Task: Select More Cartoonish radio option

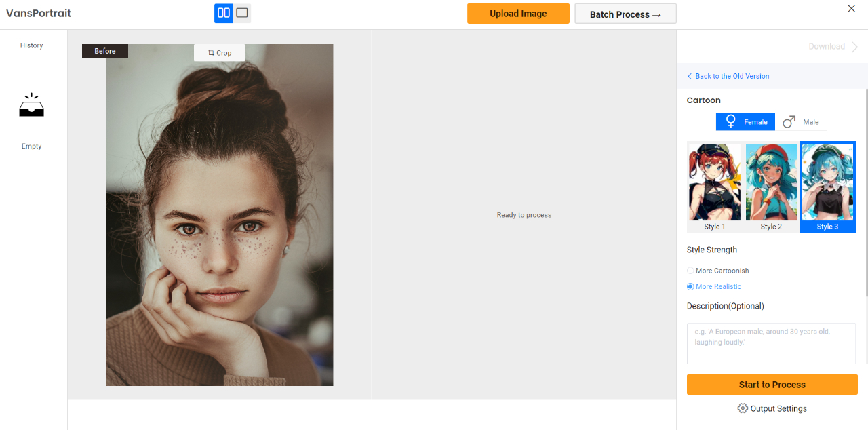Action: (718, 271)
